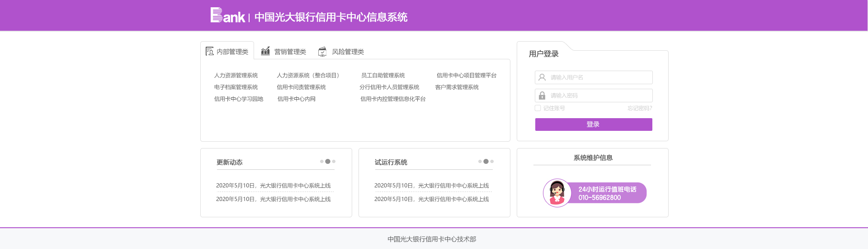Click the 内部管理类 tab icon
The height and width of the screenshot is (249, 868).
[x=209, y=51]
